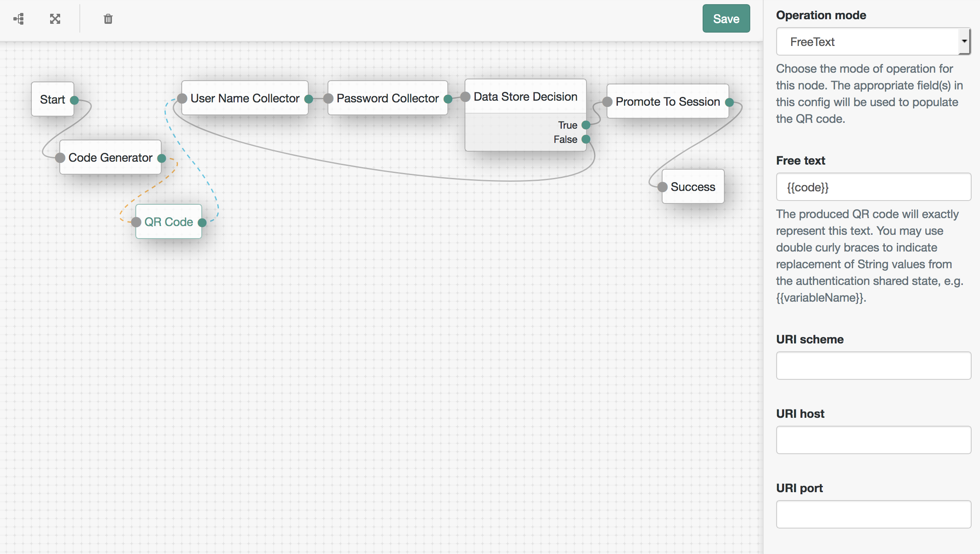Focus the URI scheme input
Image resolution: width=980 pixels, height=554 pixels.
coord(873,366)
